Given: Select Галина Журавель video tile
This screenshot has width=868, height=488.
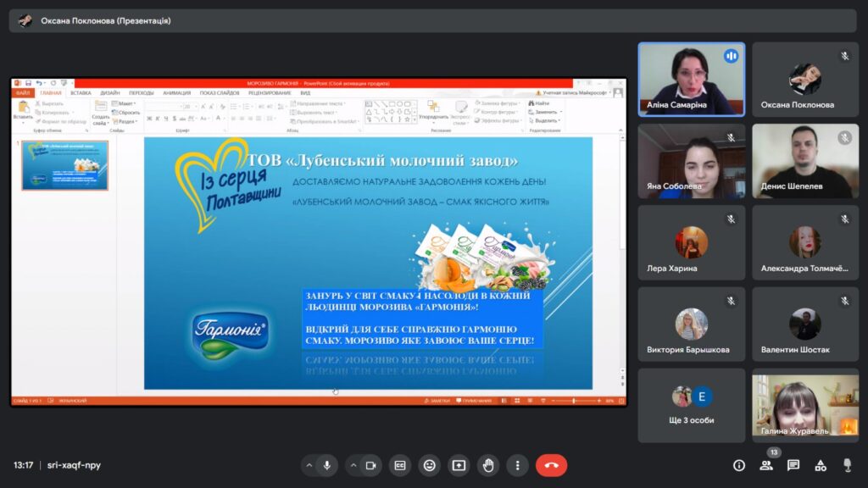Looking at the screenshot, I should coord(805,406).
